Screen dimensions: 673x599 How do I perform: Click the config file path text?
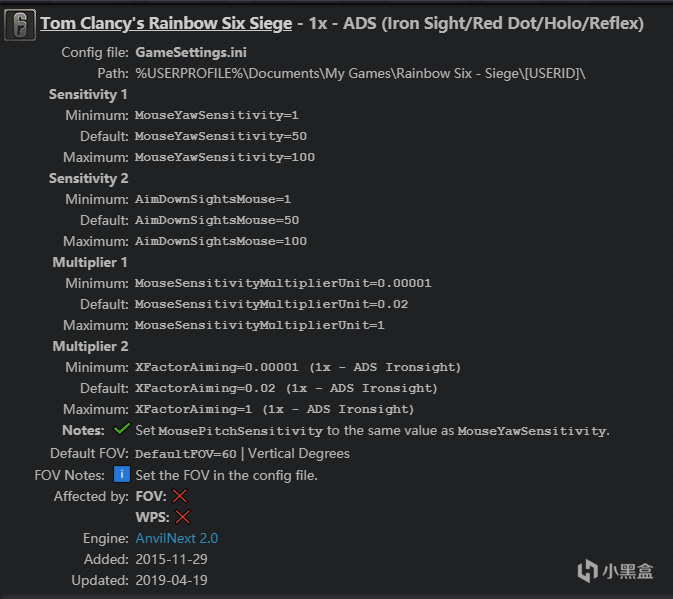[361, 73]
